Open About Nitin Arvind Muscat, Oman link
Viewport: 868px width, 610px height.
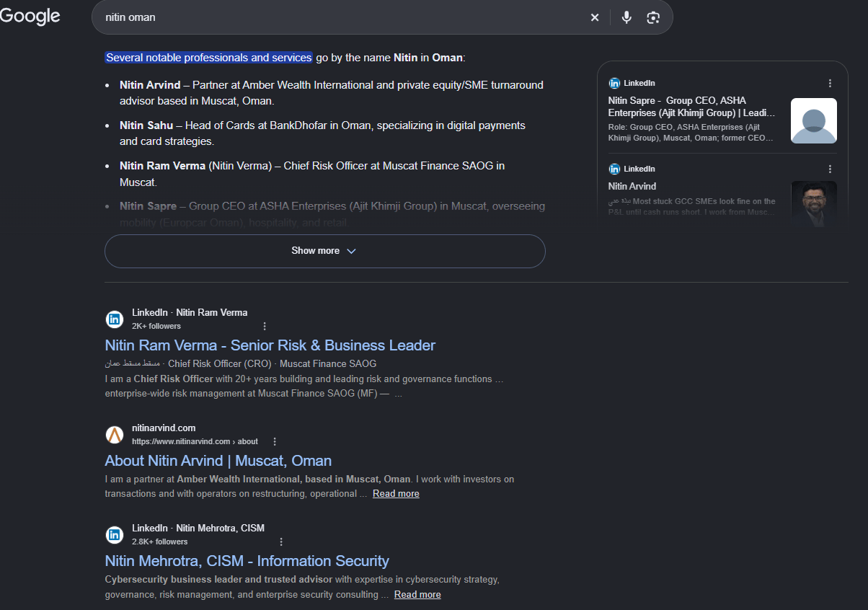click(218, 460)
